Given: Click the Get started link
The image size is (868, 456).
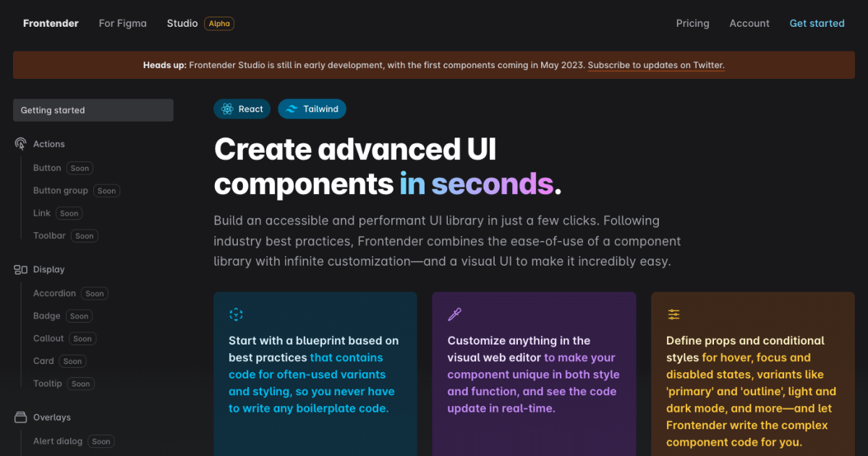Looking at the screenshot, I should pos(817,23).
